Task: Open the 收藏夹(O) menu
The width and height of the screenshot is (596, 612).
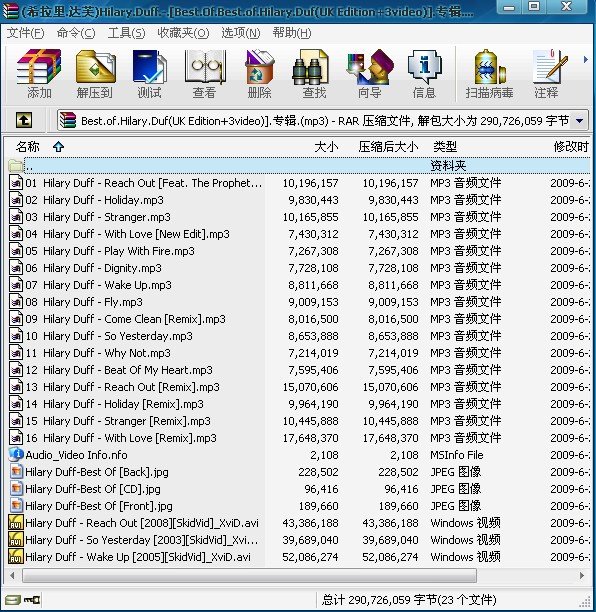Action: pos(183,33)
